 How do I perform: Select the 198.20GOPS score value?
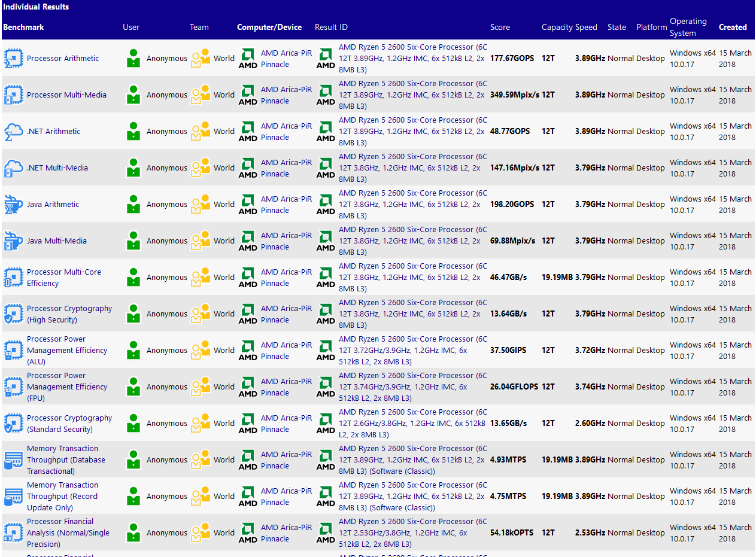click(x=512, y=205)
